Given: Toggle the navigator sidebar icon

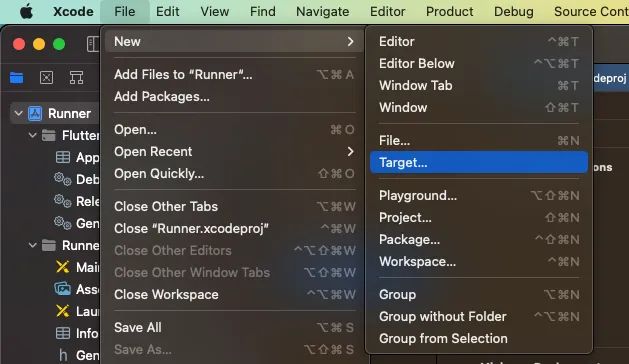Looking at the screenshot, I should [93, 44].
